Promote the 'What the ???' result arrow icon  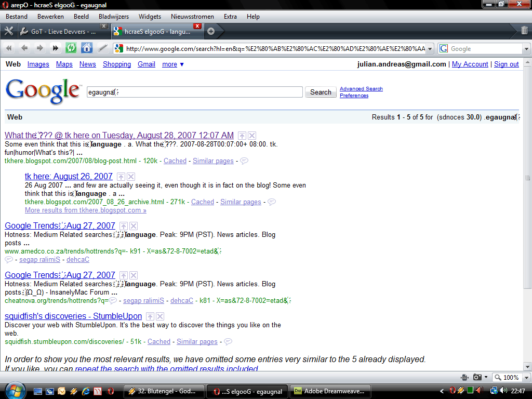tap(242, 136)
